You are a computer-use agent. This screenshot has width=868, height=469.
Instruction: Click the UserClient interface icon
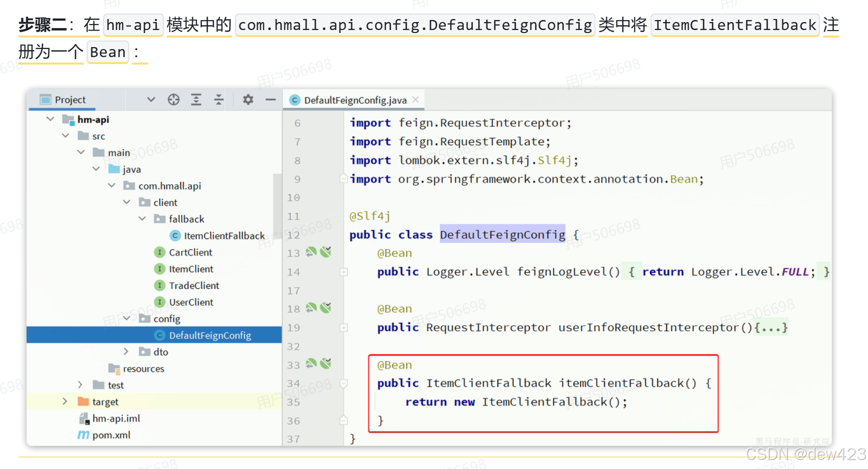click(159, 302)
